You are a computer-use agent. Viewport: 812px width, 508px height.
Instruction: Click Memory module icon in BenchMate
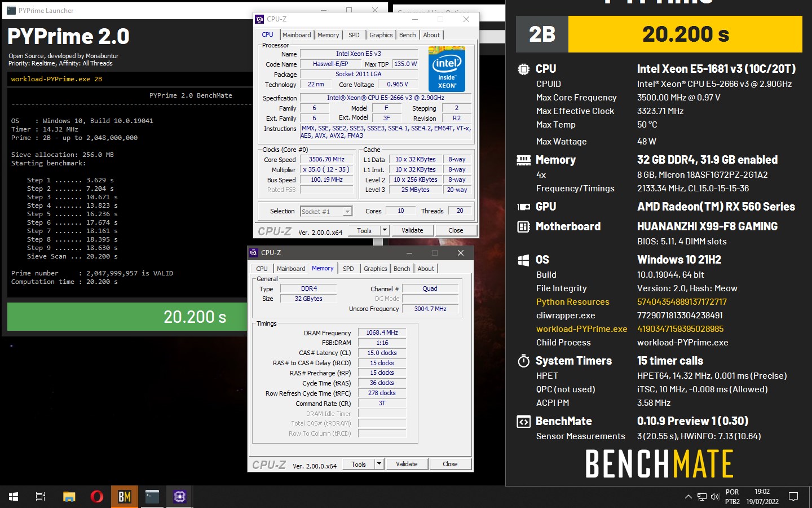[x=524, y=160]
